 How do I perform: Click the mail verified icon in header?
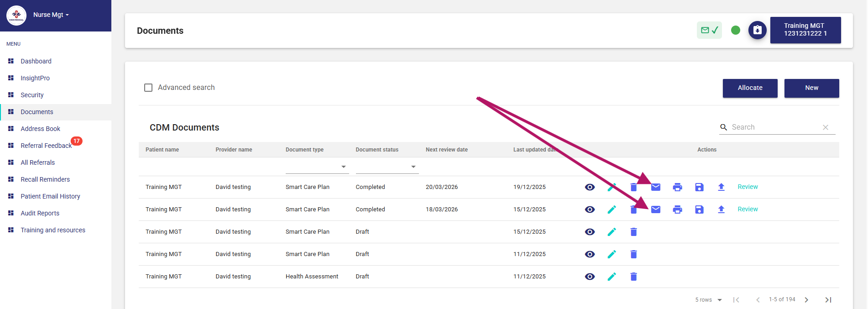click(709, 30)
